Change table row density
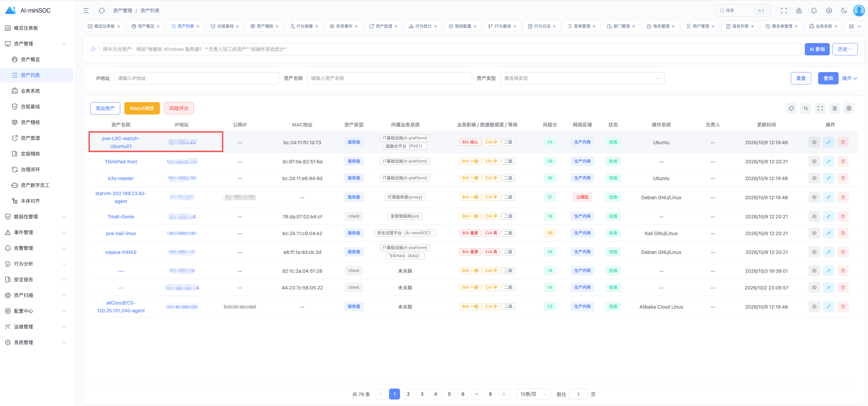The image size is (868, 406). pyautogui.click(x=835, y=108)
